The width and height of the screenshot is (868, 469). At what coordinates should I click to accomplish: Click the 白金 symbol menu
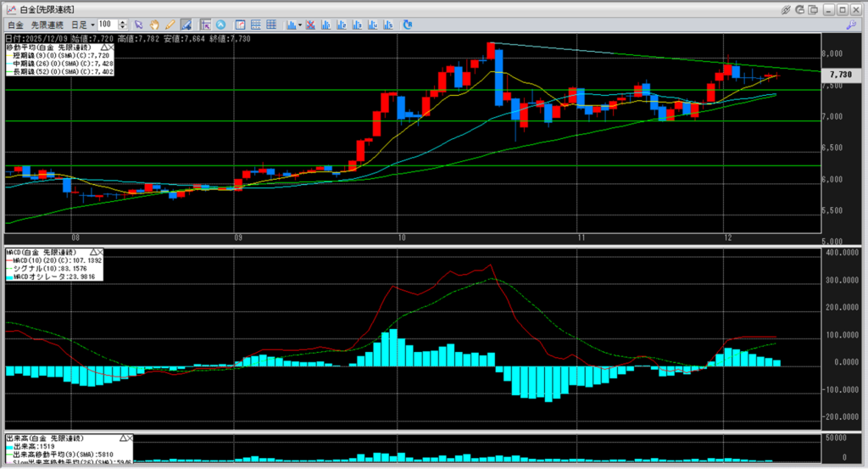pos(15,25)
